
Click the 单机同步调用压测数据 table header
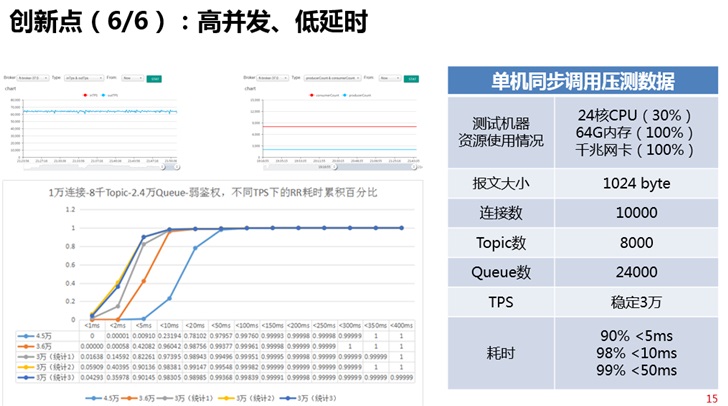[x=583, y=81]
